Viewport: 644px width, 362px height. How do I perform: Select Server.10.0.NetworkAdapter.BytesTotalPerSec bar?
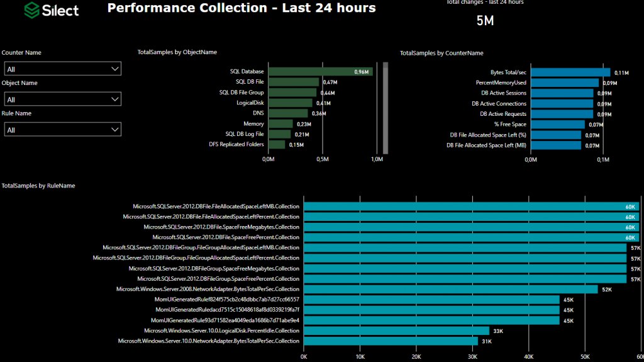391,341
